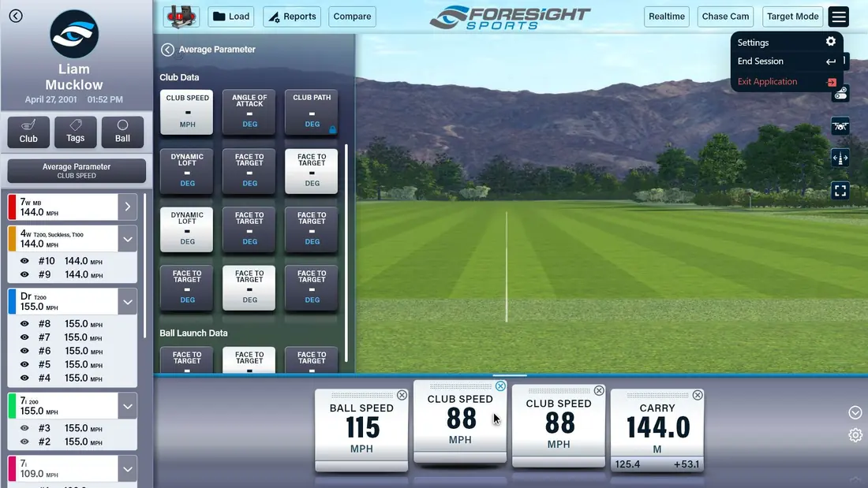868x488 pixels.
Task: Go back using top-left arrow icon
Action: (x=16, y=16)
